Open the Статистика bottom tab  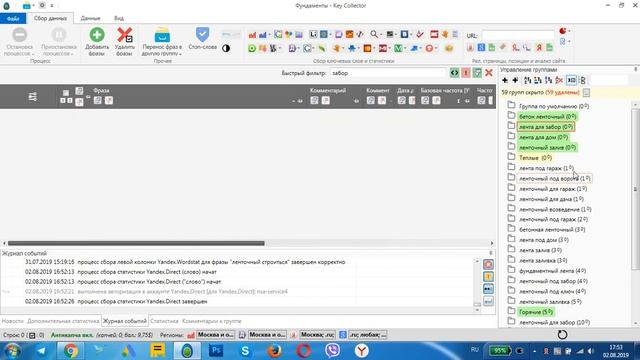164,321
